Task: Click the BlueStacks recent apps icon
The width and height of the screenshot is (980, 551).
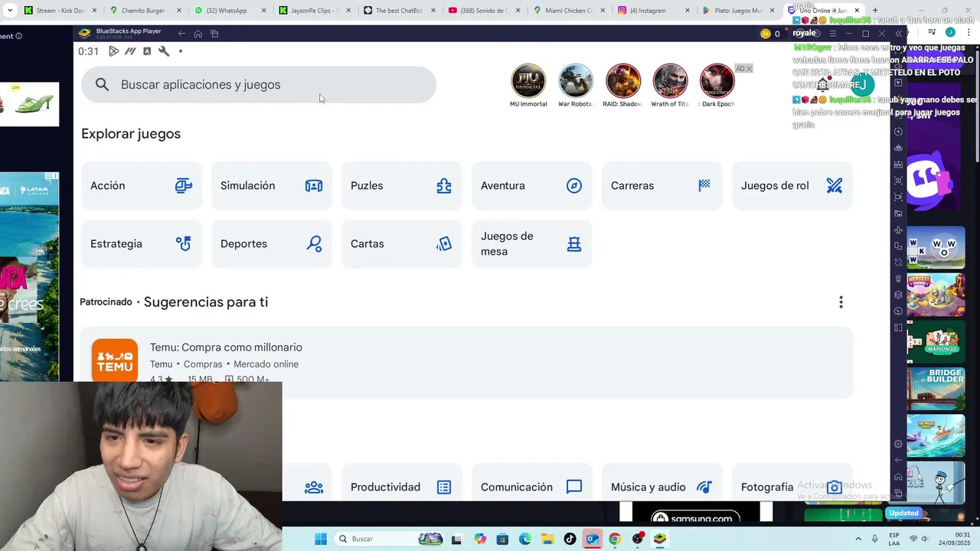Action: 214,34
